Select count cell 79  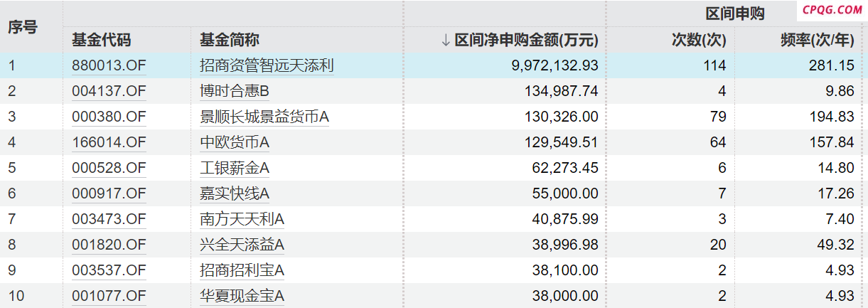pos(718,117)
